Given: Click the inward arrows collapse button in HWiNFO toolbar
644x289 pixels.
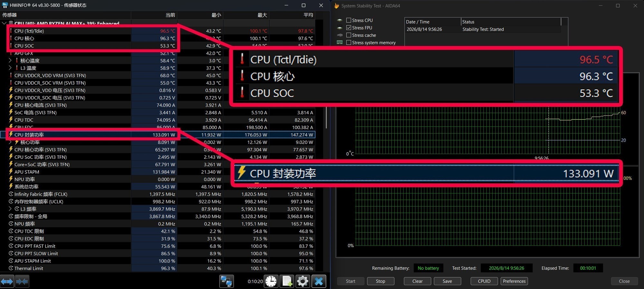Looking at the screenshot, I should pos(22,282).
